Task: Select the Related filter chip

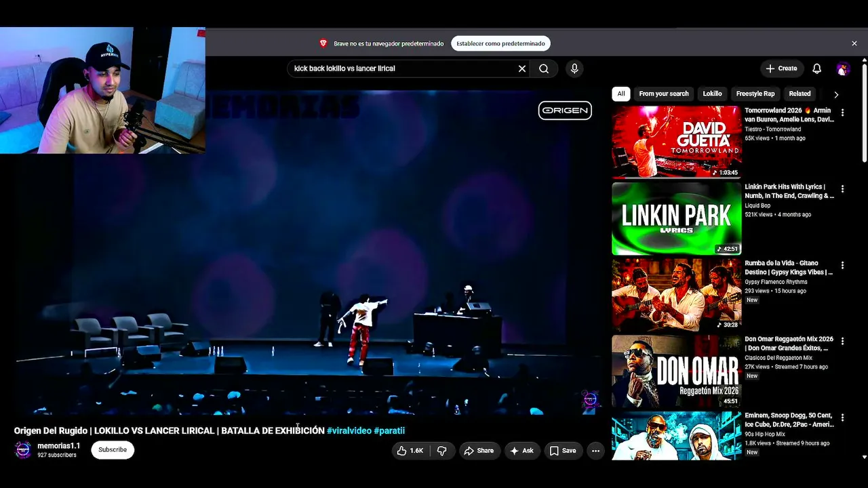Action: point(800,94)
